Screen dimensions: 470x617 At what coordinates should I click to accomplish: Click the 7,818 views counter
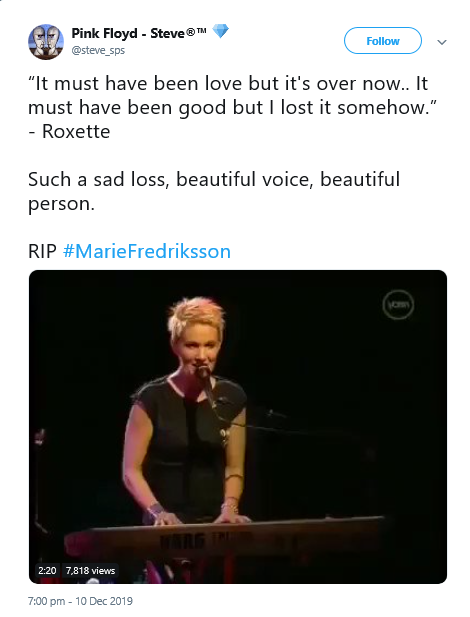[91, 570]
